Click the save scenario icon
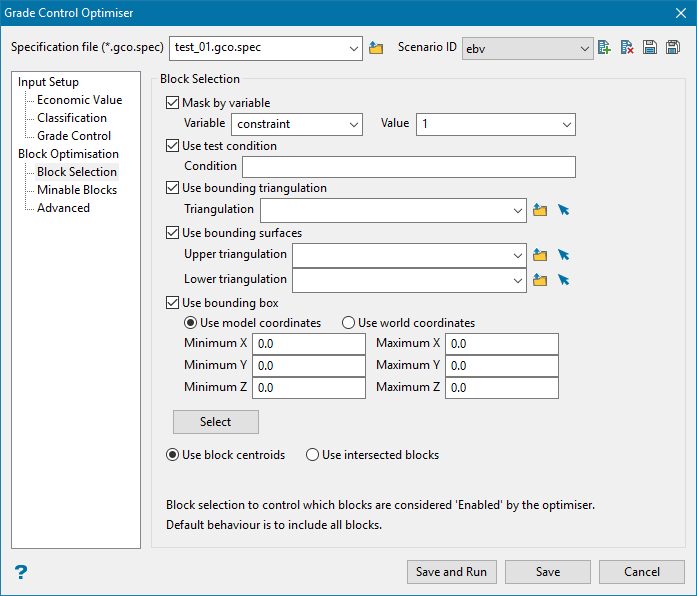The image size is (697, 596). [x=650, y=48]
